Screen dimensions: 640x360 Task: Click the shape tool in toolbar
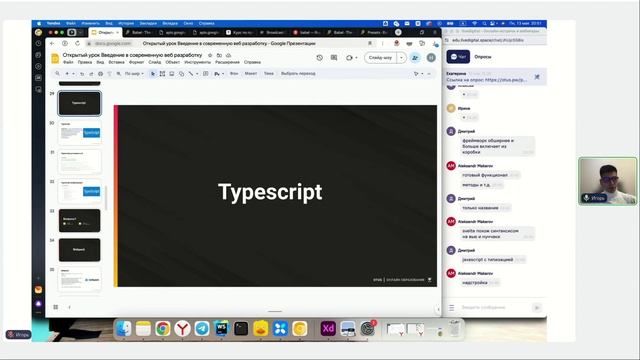(x=182, y=74)
